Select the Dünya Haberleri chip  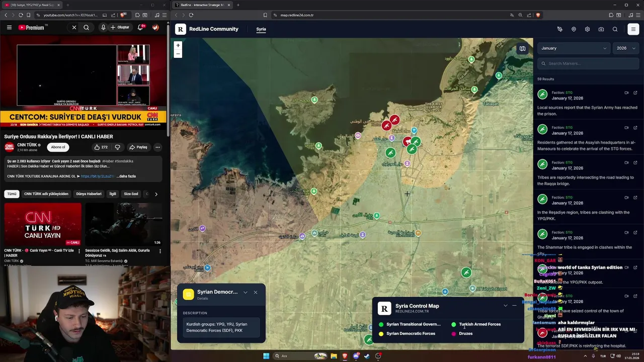point(89,194)
